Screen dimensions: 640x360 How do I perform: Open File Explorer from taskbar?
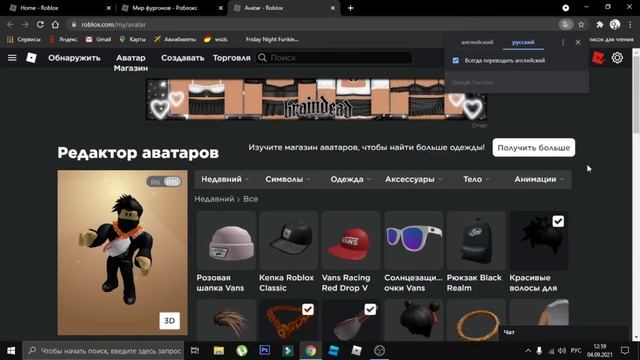click(x=219, y=351)
